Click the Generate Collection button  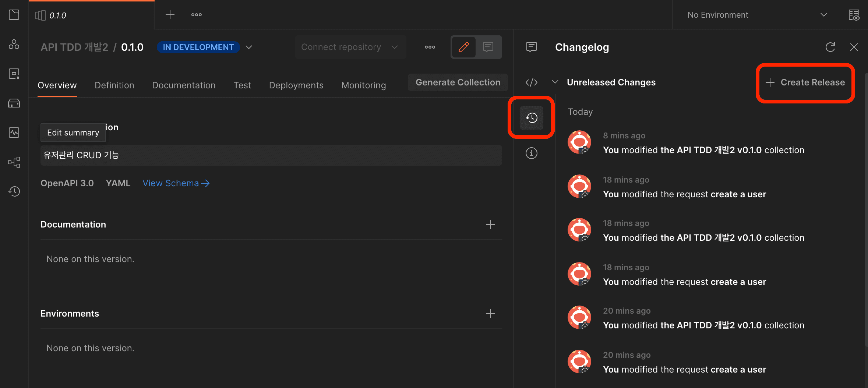coord(458,82)
